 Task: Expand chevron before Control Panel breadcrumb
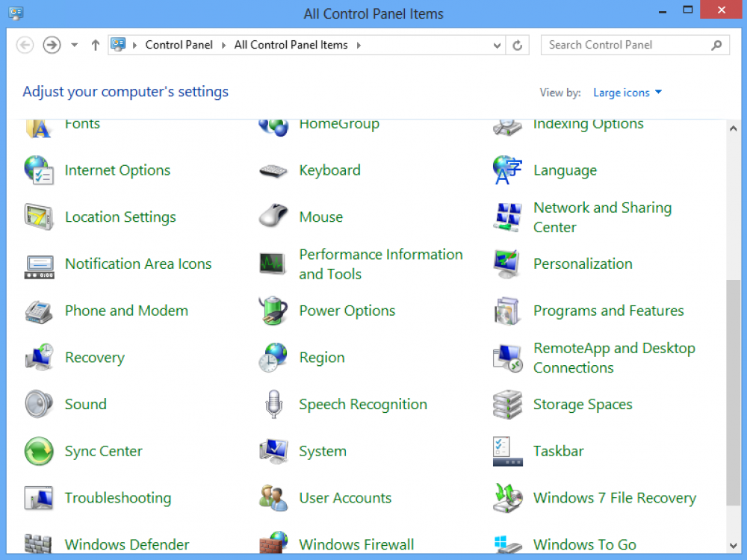coord(134,46)
